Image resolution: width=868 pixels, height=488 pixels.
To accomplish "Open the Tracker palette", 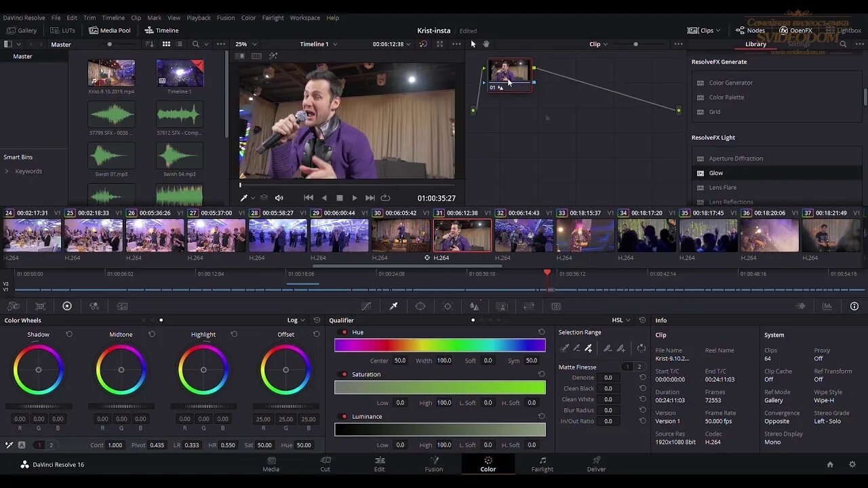I will 448,306.
